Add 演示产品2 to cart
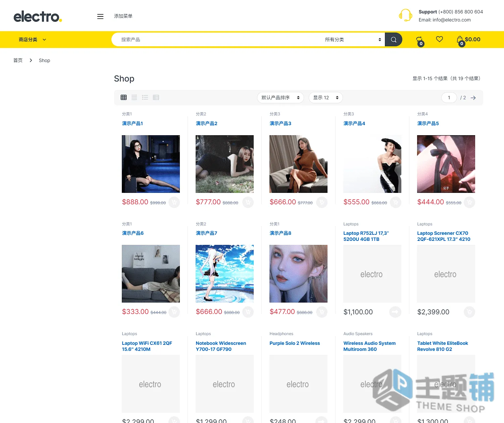Viewport: 504px width, 423px height. [x=248, y=202]
